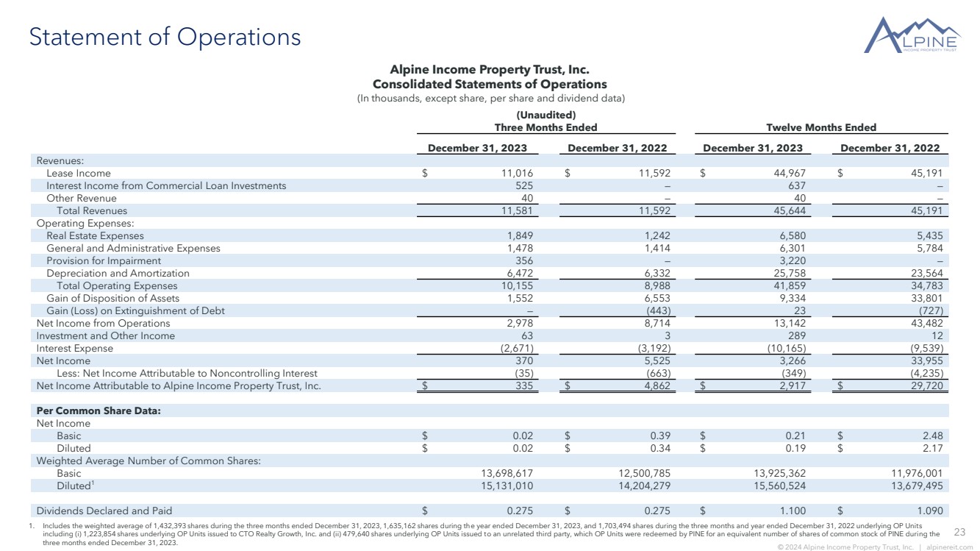Select 'Less: Net Income Attributable to Noncontrolling Interest'

187,373
